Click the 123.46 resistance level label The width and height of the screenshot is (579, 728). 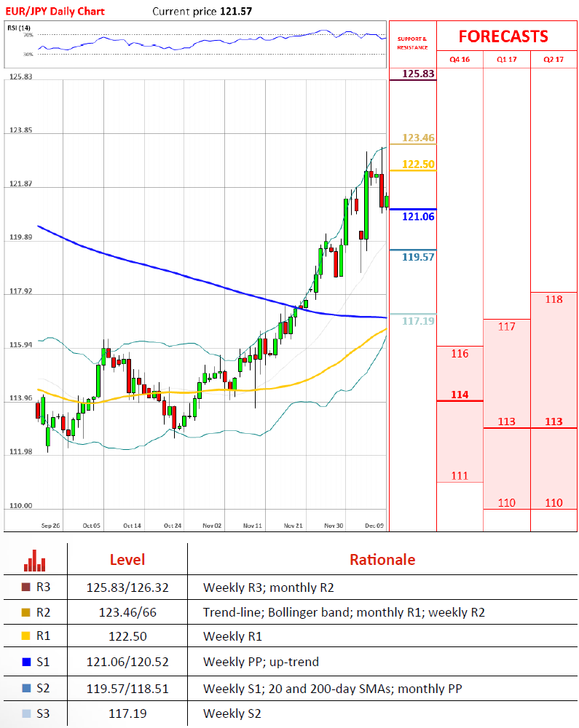point(418,138)
